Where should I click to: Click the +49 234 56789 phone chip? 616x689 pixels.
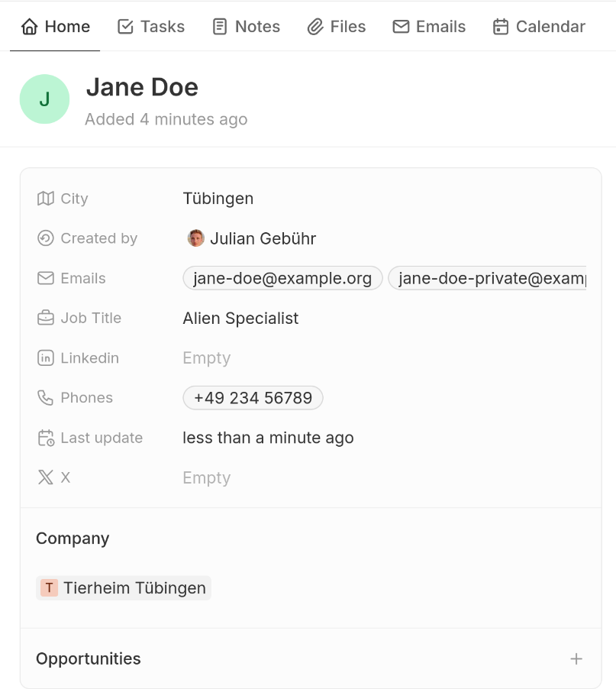coord(253,398)
